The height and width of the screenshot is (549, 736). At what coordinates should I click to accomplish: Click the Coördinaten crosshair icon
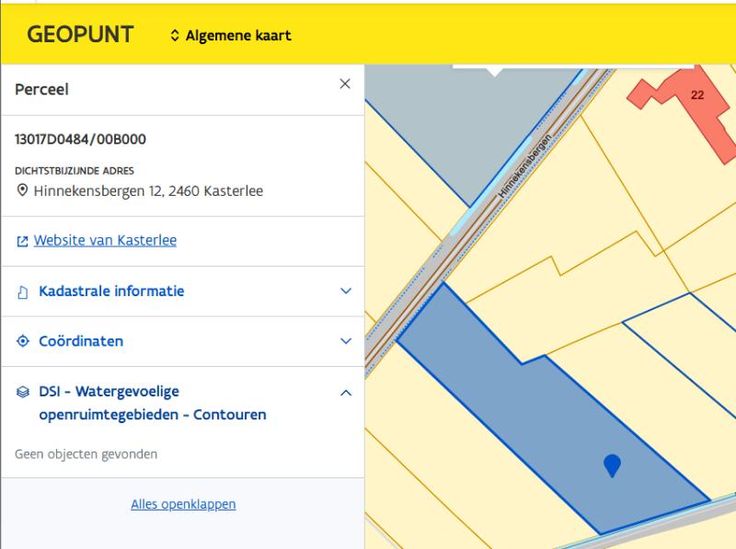22,341
